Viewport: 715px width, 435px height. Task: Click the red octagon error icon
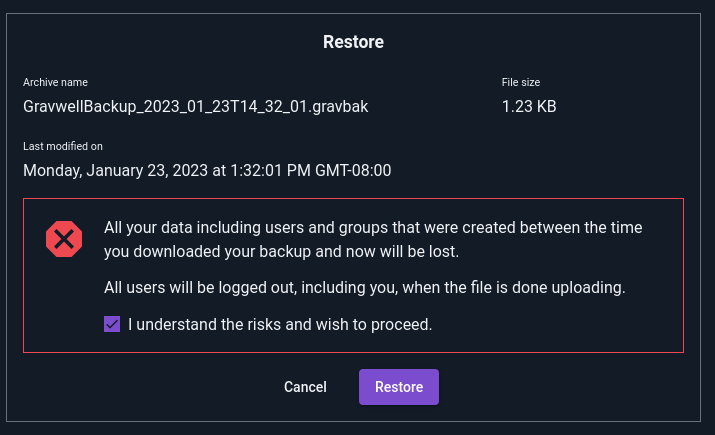click(64, 239)
